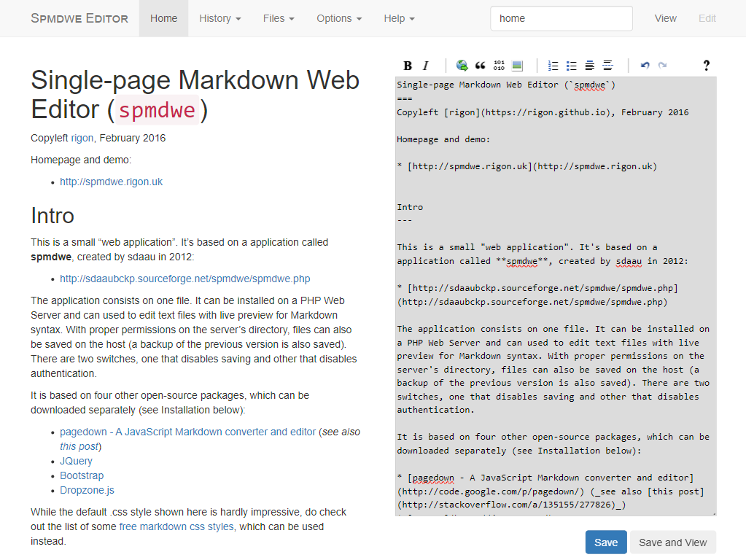Viewport: 746px width, 560px height.
Task: Insert an image using the picture icon
Action: click(x=517, y=66)
